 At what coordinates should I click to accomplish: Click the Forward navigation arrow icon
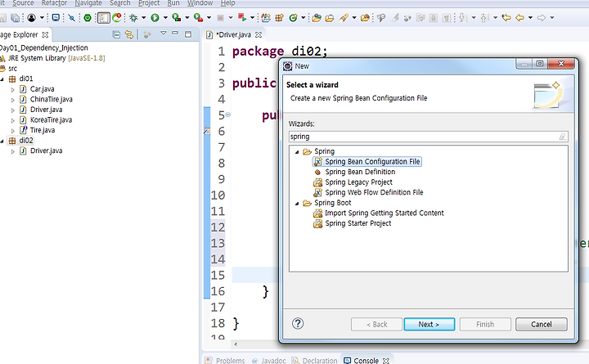542,18
